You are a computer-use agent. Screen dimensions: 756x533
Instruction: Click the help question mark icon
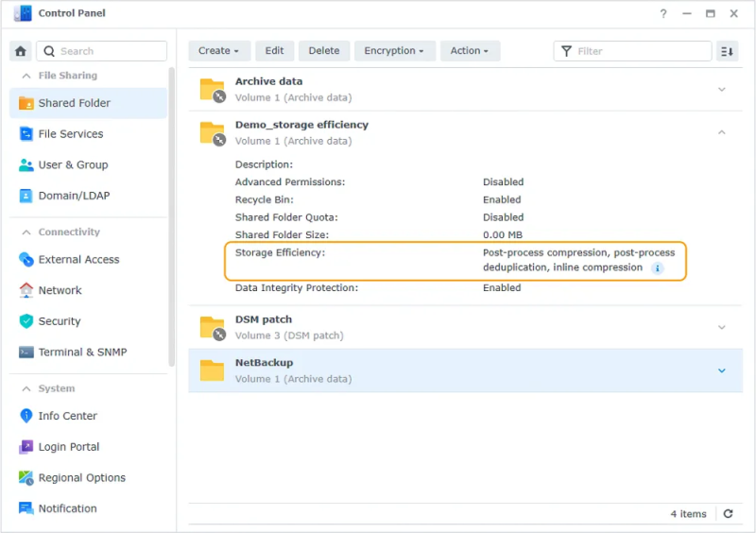click(x=663, y=13)
